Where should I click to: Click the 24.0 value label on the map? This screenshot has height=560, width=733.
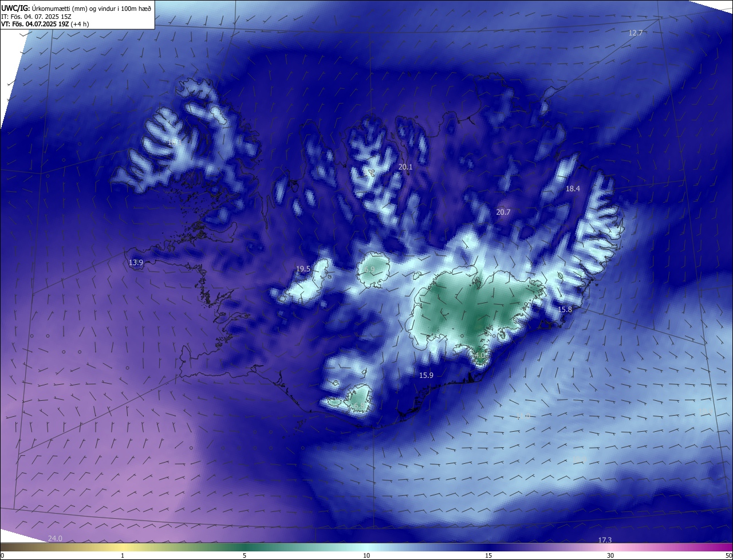(55, 539)
